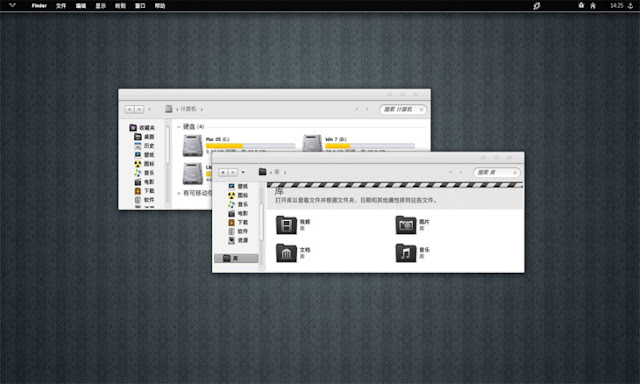The height and width of the screenshot is (384, 640).
Task: Click the 库 breadcrumb in the address bar
Action: click(x=277, y=172)
